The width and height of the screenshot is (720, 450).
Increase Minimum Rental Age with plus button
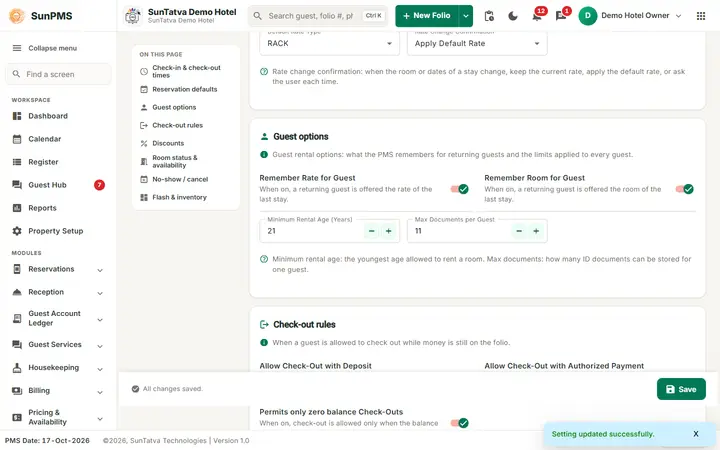coord(388,231)
